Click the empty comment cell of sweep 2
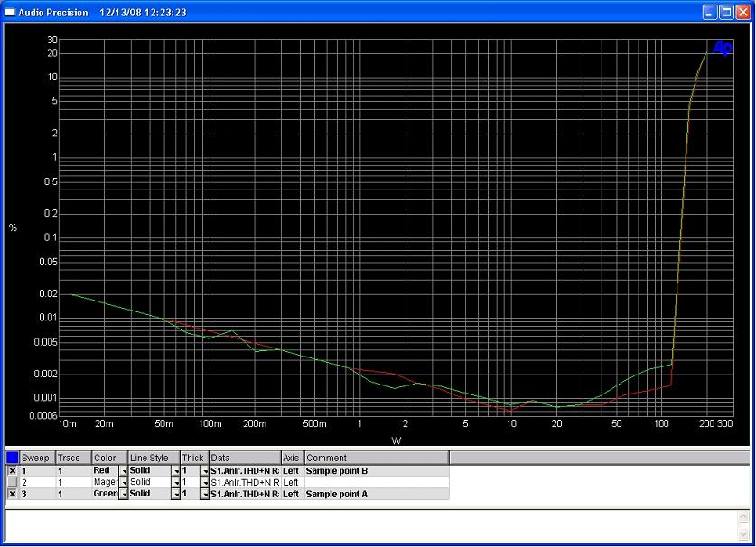The width and height of the screenshot is (756, 547). coord(376,483)
